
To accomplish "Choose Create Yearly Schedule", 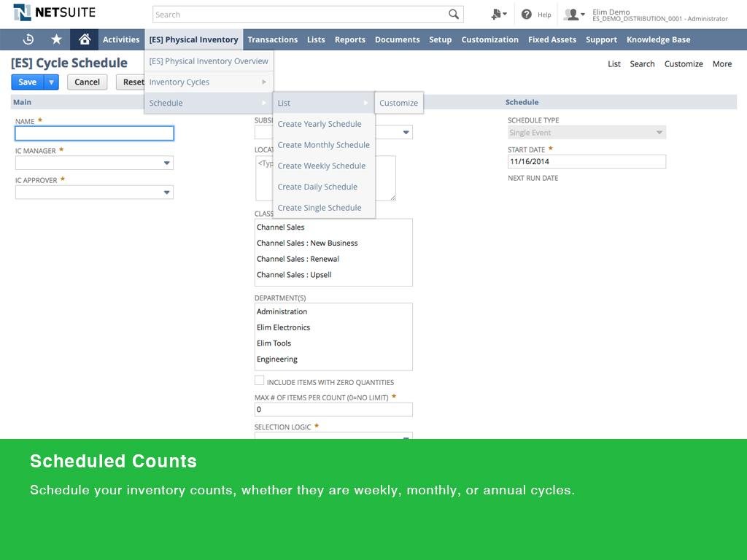I will click(323, 124).
